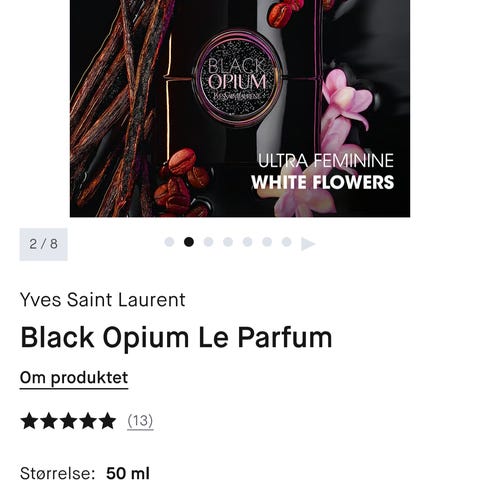Switch to the fifth carousel dot

pos(247,242)
